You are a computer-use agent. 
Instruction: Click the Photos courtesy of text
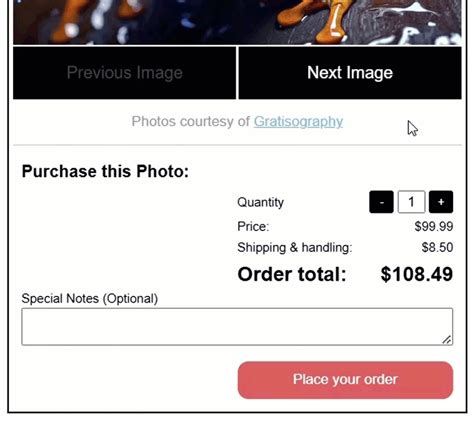[191, 122]
